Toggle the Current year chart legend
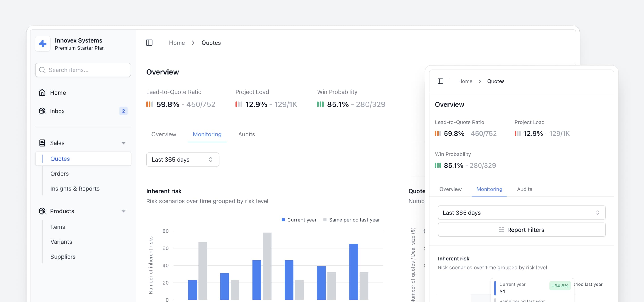Viewport: 644px width, 302px height. [x=299, y=220]
